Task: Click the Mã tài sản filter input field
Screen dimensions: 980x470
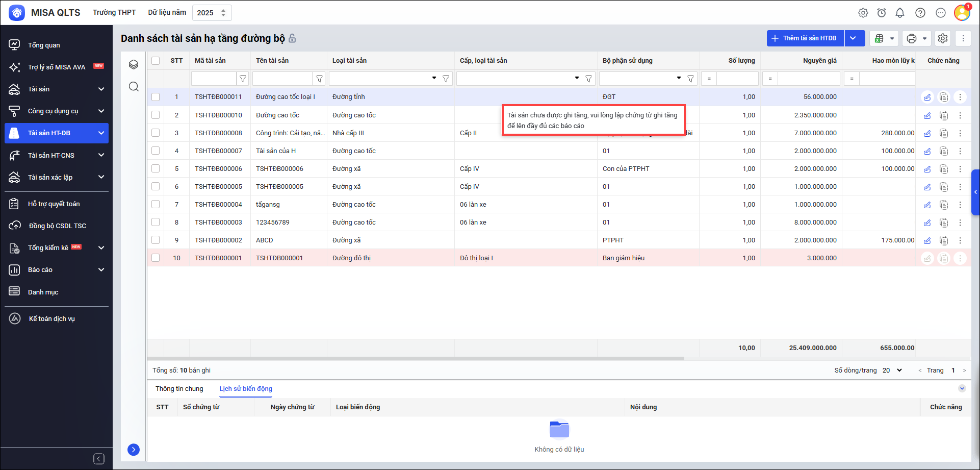Action: [x=213, y=79]
